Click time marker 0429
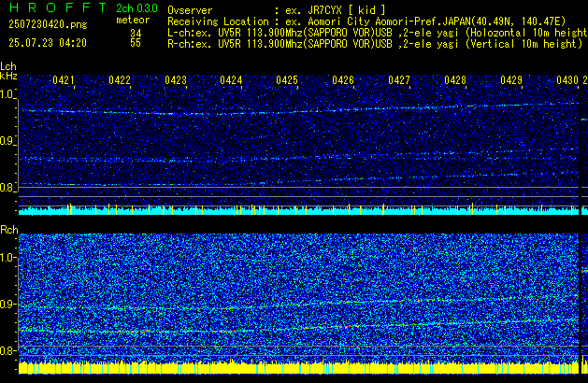 click(511, 80)
